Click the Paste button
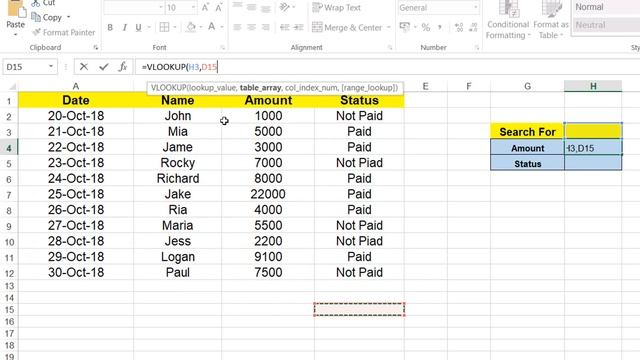The width and height of the screenshot is (640, 360). [x=16, y=14]
